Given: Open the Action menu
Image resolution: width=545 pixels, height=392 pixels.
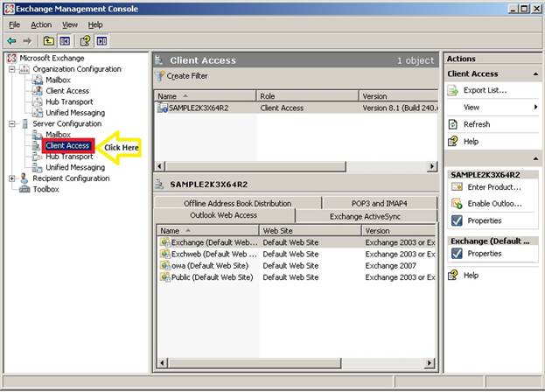Looking at the screenshot, I should [x=41, y=24].
